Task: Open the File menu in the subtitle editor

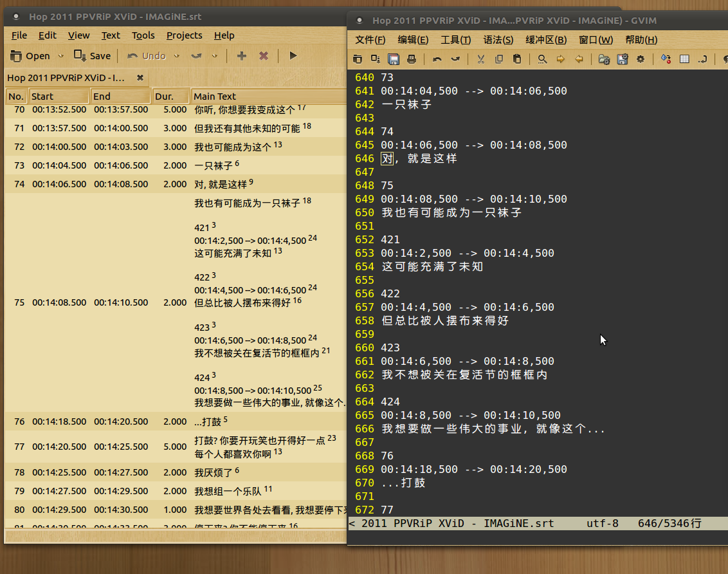Action: 19,35
